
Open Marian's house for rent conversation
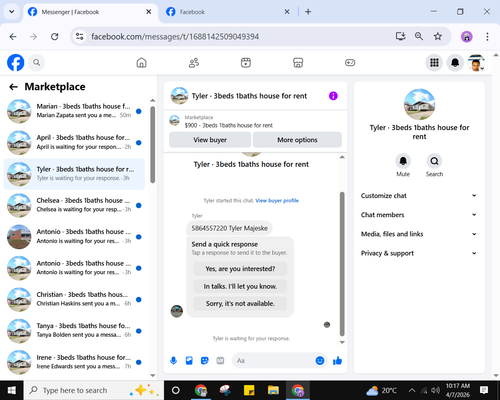74,111
